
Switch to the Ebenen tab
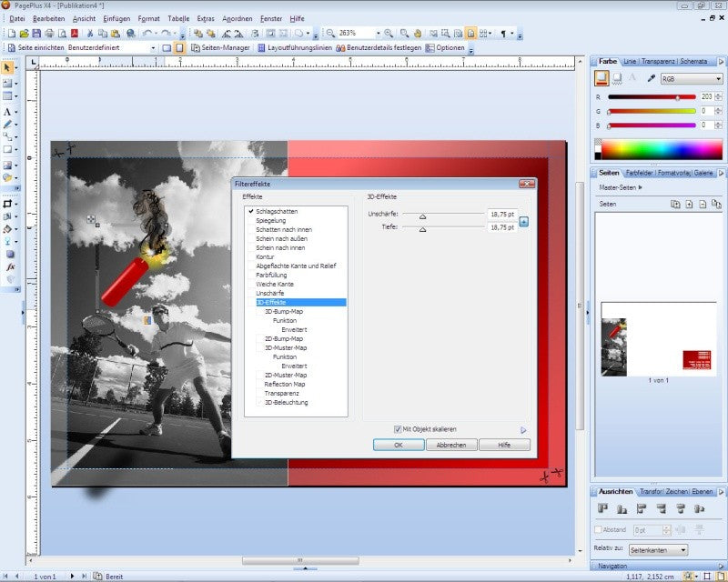702,491
